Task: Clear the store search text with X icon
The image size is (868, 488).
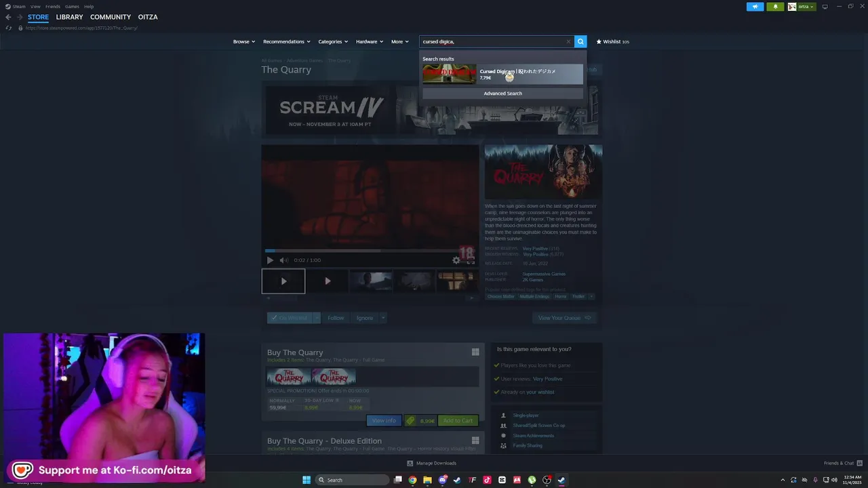Action: pyautogui.click(x=568, y=41)
